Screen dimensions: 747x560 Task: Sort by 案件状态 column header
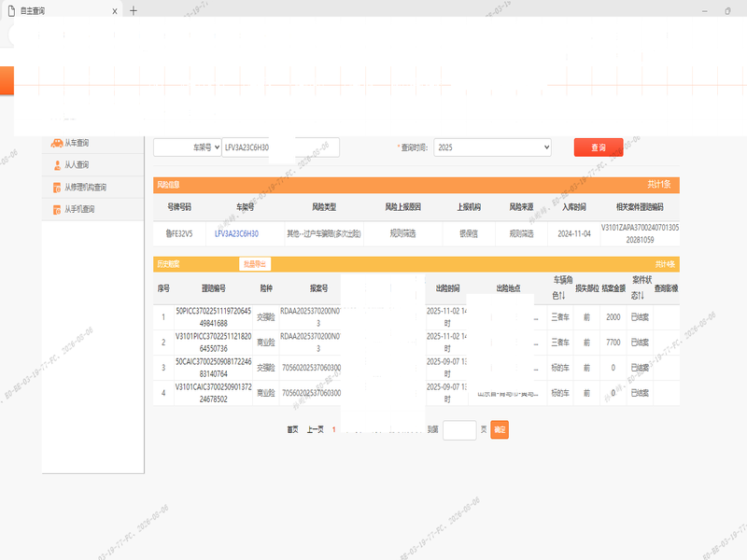click(x=641, y=287)
